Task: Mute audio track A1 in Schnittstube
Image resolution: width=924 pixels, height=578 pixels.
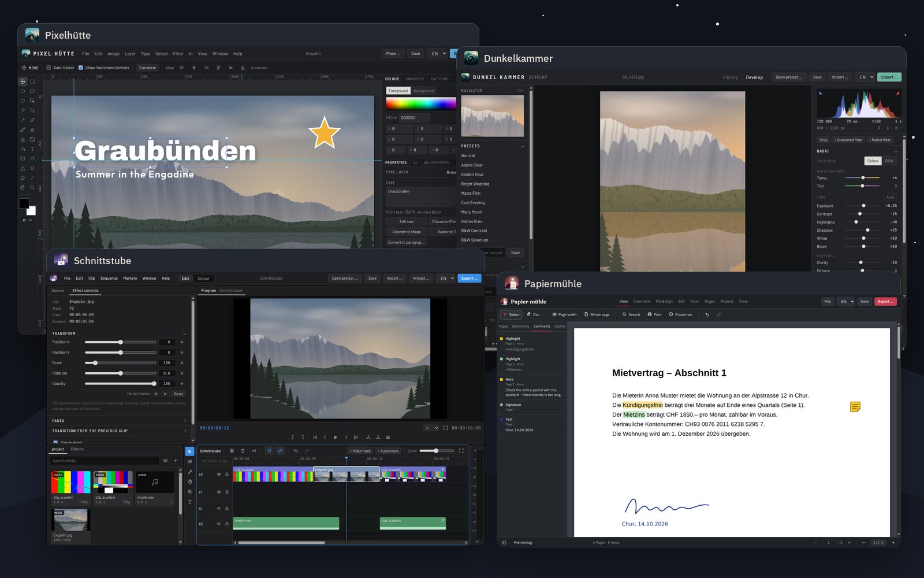Action: [x=219, y=509]
